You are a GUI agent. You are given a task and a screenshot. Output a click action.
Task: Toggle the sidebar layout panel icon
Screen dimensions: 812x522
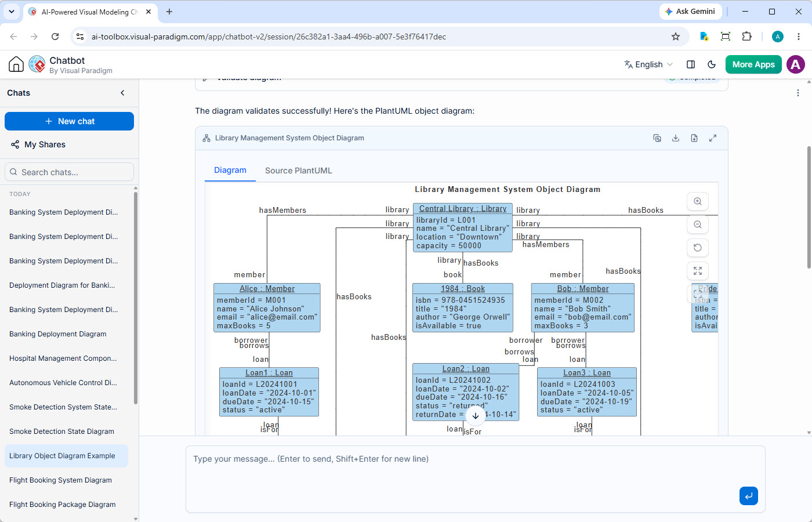click(x=691, y=64)
